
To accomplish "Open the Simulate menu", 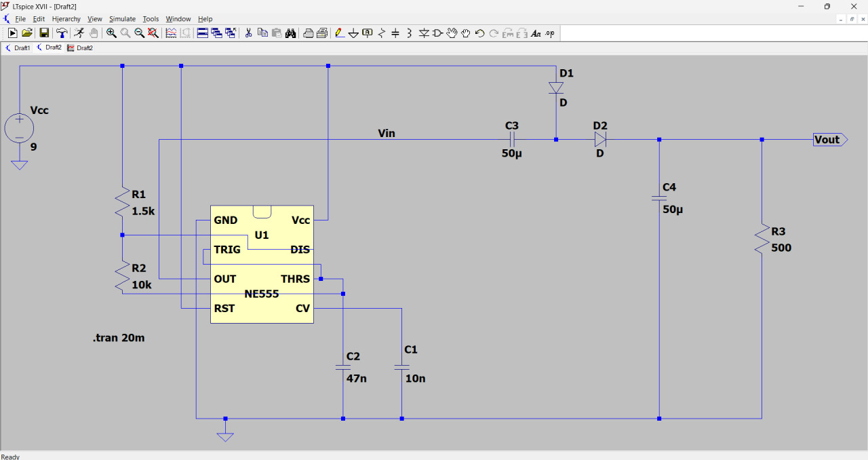I will coord(123,19).
